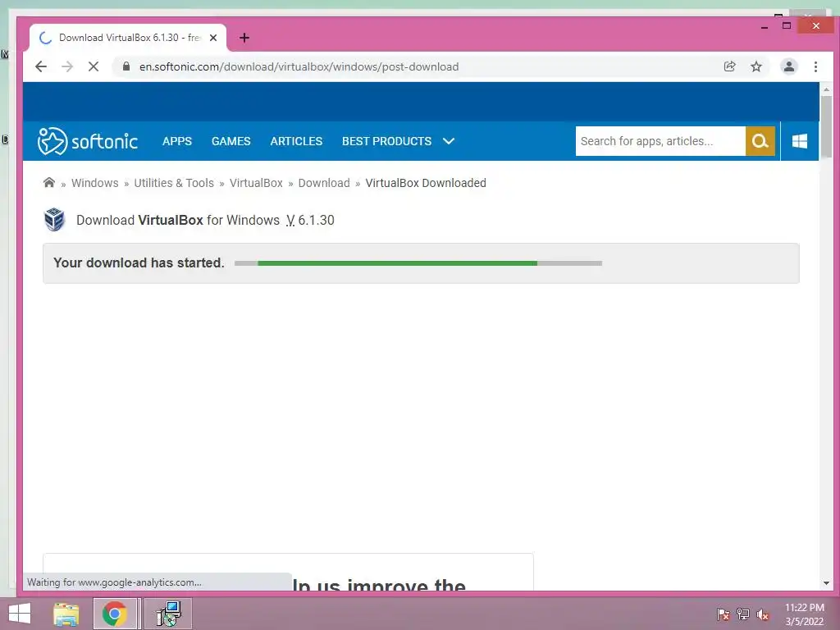
Task: Close the Download VirtualBox tab
Action: pyautogui.click(x=213, y=38)
